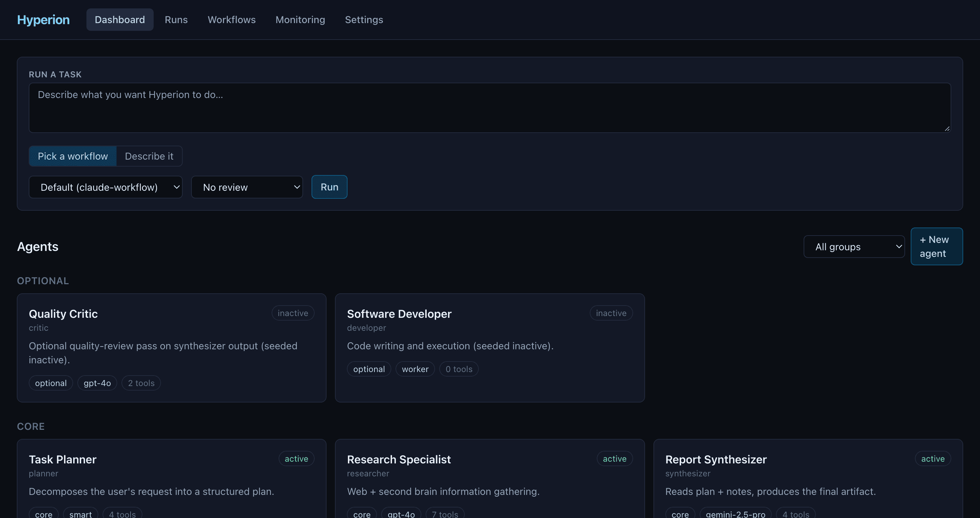The height and width of the screenshot is (518, 980).
Task: Click the 0 tools tag
Action: [x=459, y=369]
